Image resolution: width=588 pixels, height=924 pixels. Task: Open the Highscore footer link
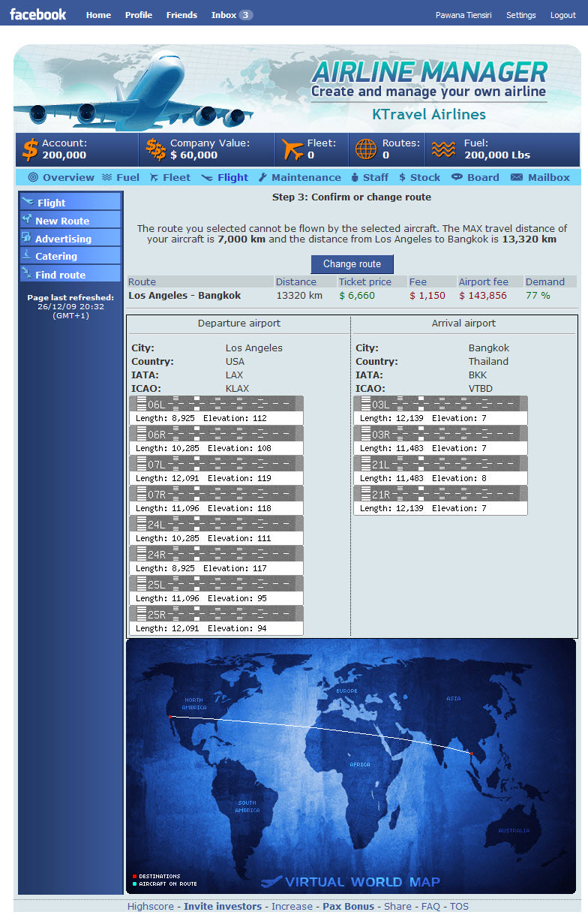150,906
